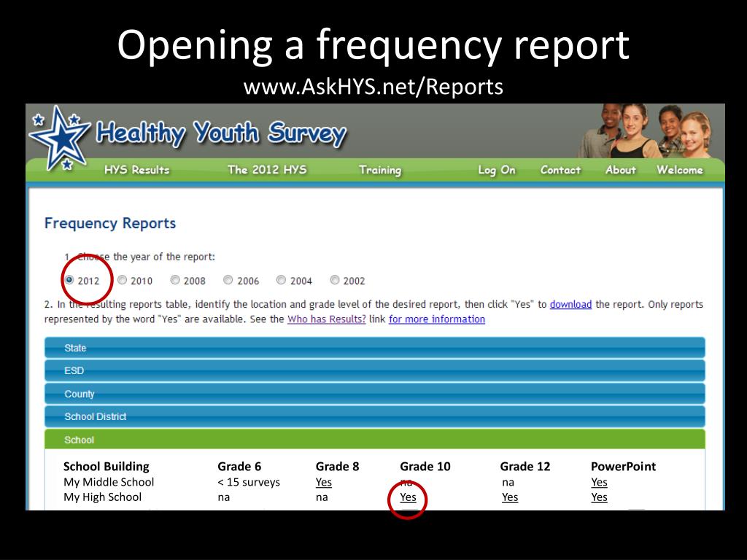Click My High School Grade 6 na cell
747x560 pixels.
(223, 497)
